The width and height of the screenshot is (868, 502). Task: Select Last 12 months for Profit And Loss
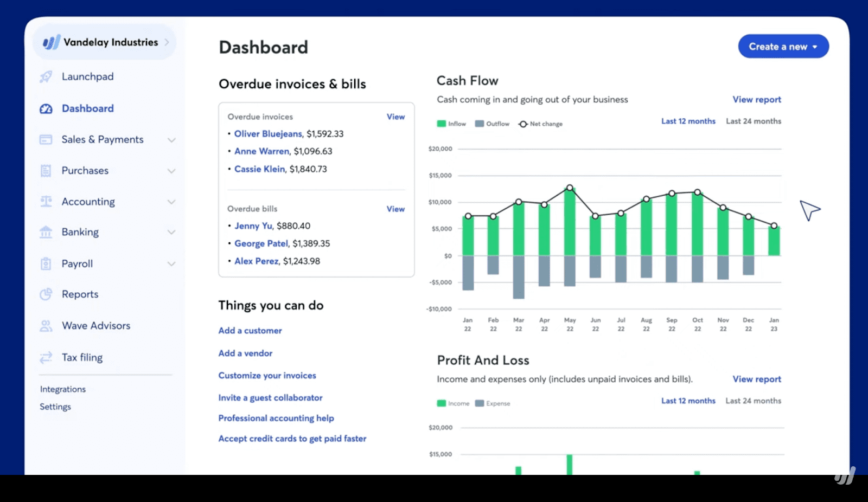pyautogui.click(x=688, y=401)
